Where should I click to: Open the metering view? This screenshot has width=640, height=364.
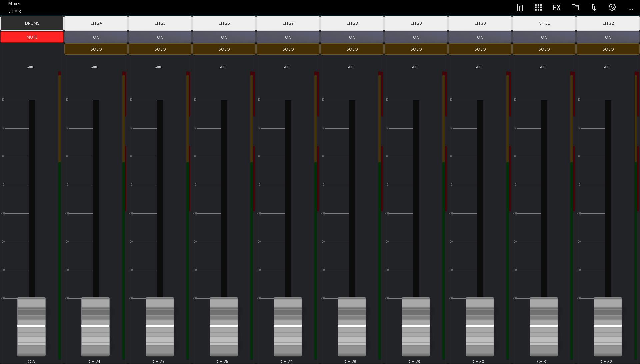click(x=520, y=7)
